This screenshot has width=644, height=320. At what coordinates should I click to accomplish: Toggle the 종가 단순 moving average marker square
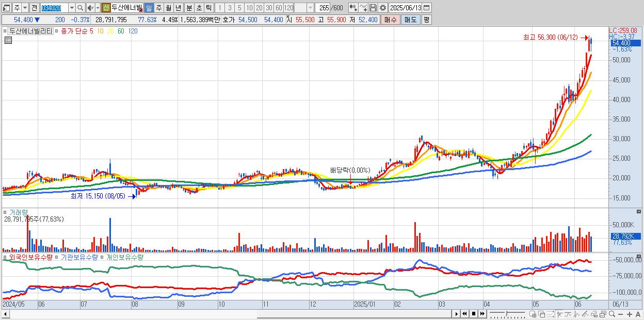pyautogui.click(x=56, y=31)
